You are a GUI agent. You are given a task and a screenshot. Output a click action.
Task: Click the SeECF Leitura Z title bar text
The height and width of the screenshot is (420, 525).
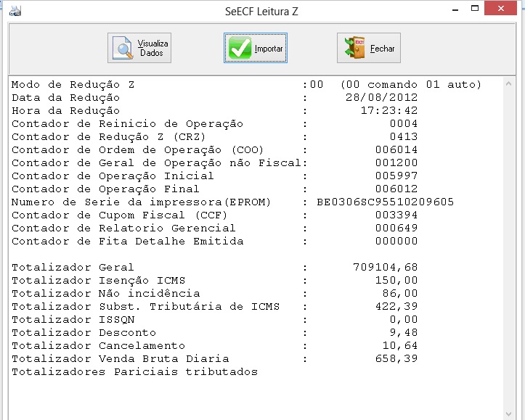tap(262, 10)
